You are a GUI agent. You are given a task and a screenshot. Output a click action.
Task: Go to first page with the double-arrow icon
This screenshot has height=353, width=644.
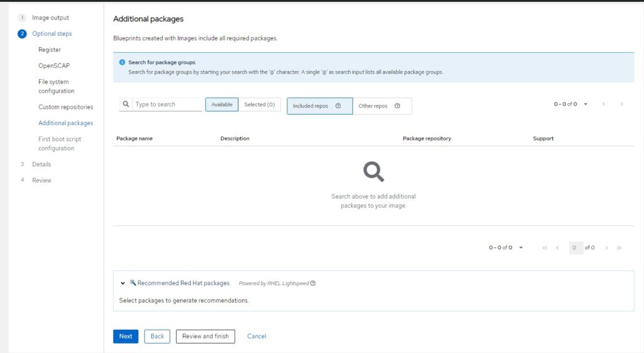coord(545,248)
